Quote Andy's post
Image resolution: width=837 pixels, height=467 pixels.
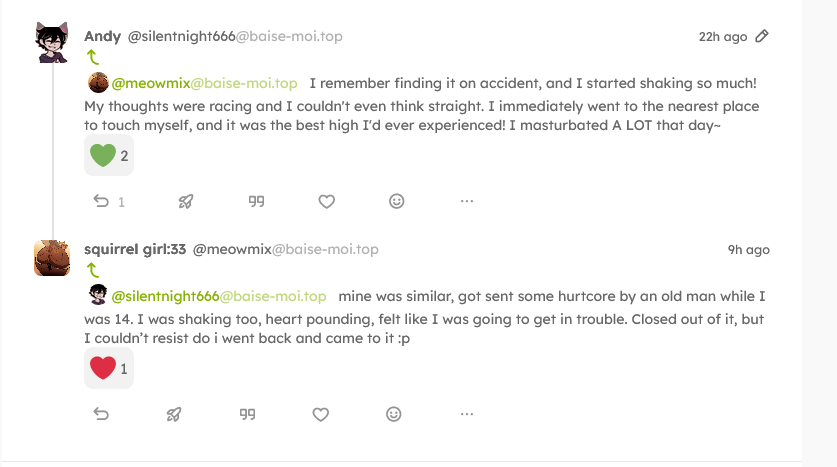256,201
